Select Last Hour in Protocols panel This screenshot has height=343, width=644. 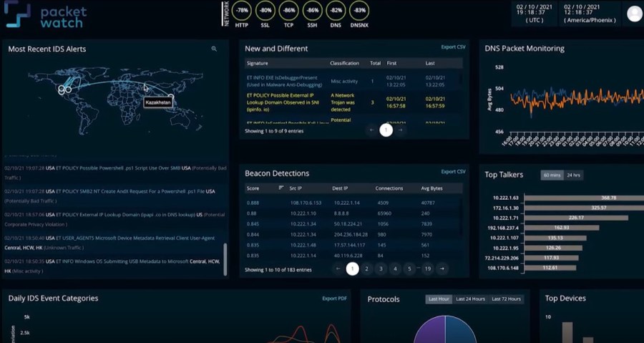coord(437,299)
